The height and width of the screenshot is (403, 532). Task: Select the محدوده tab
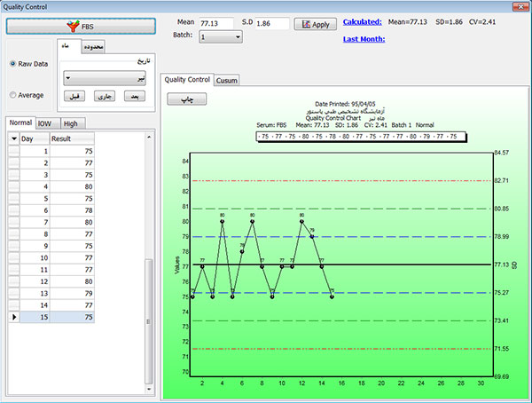pos(93,47)
